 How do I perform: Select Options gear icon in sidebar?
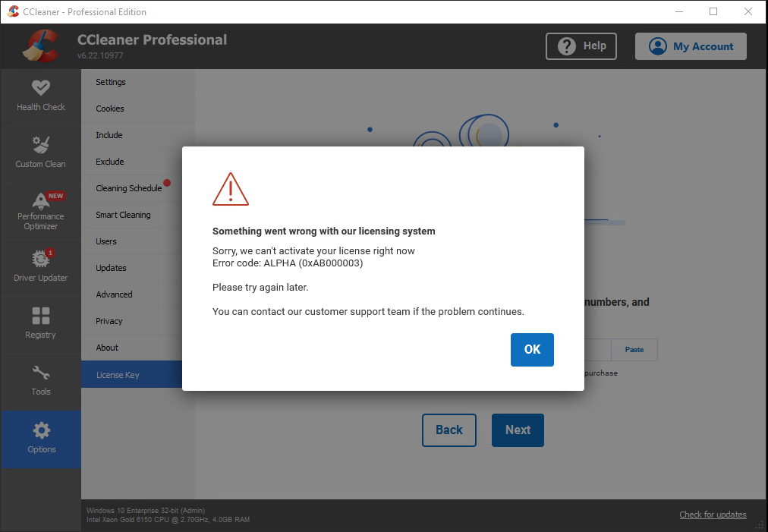pyautogui.click(x=41, y=430)
